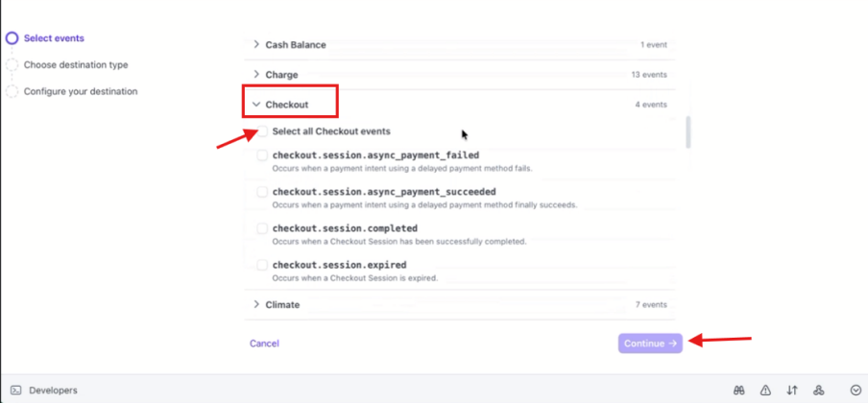Click the circled chevron collapse icon
The image size is (868, 403).
point(855,391)
